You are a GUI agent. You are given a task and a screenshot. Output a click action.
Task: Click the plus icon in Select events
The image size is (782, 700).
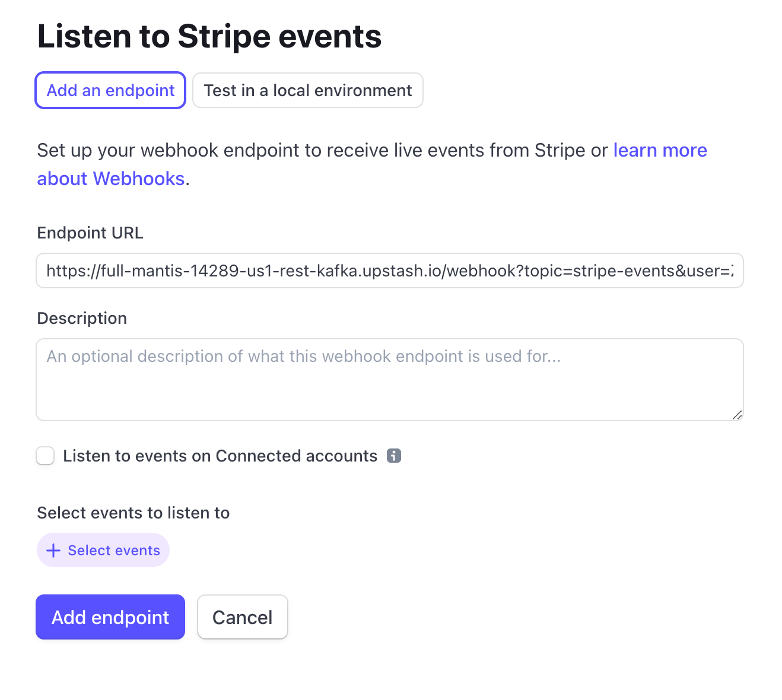[x=54, y=550]
